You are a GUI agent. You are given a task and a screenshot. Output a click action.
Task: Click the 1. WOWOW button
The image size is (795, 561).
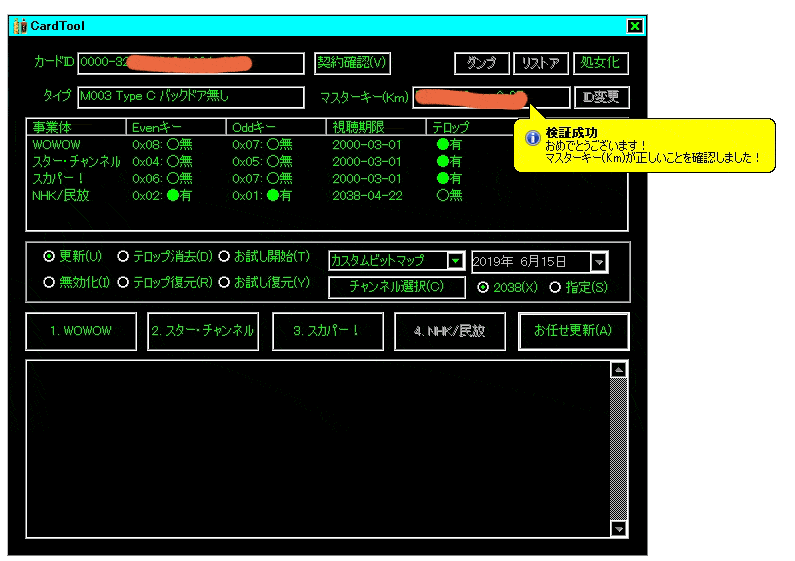pyautogui.click(x=81, y=331)
